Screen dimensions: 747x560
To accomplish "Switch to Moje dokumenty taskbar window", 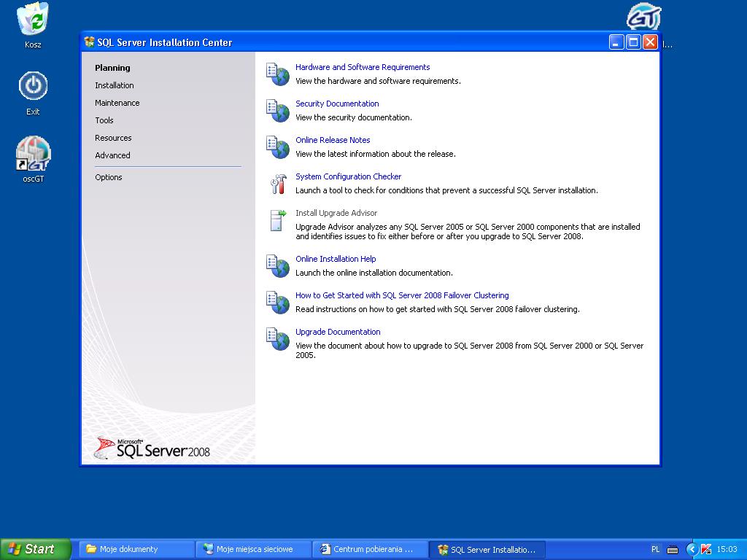I will (136, 550).
